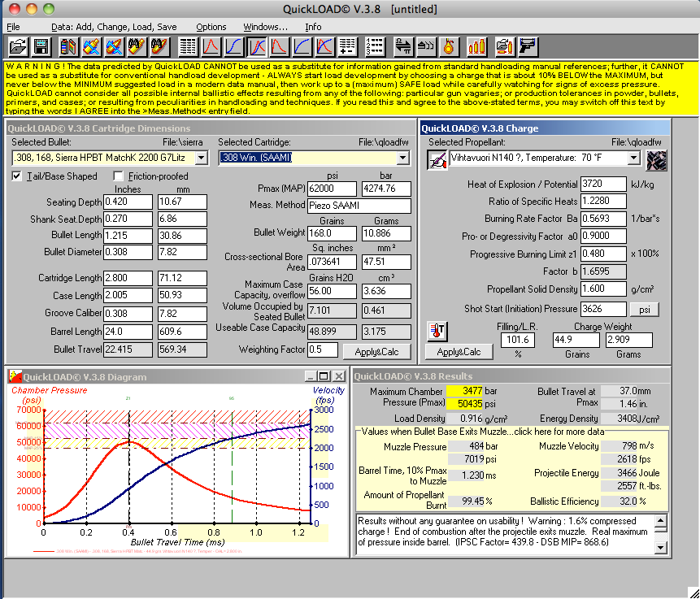Click the crossed bullet icon beside the books icon
This screenshot has width=700, height=599.
91,46
